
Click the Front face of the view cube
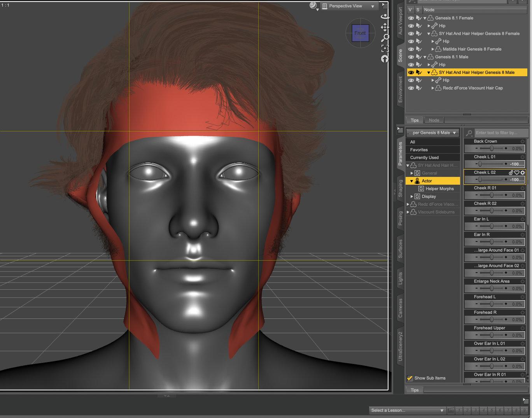point(360,33)
